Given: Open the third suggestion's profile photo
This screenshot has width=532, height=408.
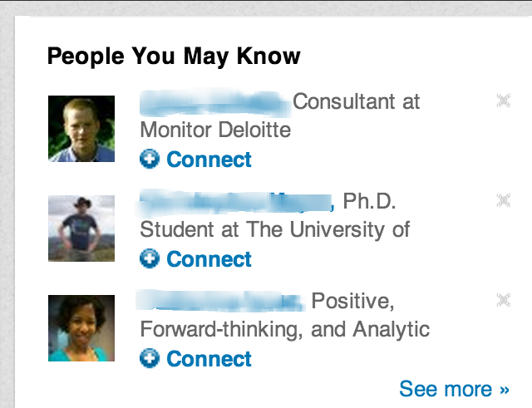Looking at the screenshot, I should click(x=81, y=328).
